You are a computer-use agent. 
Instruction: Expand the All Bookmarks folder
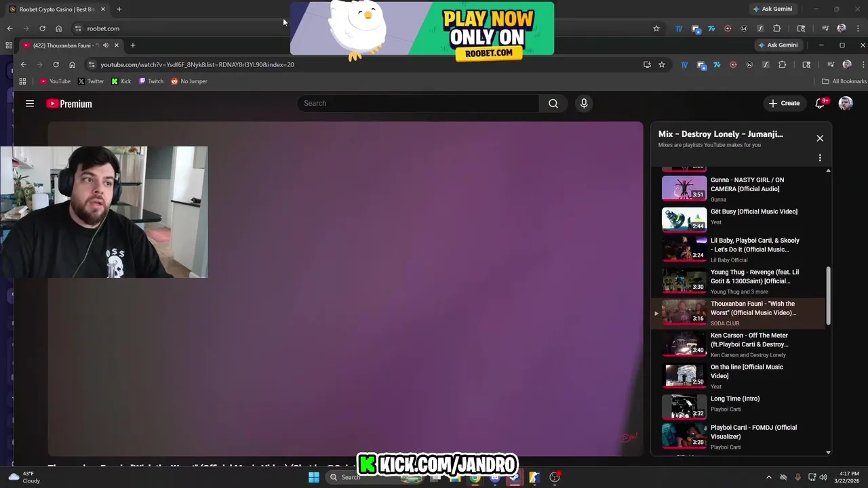click(844, 81)
